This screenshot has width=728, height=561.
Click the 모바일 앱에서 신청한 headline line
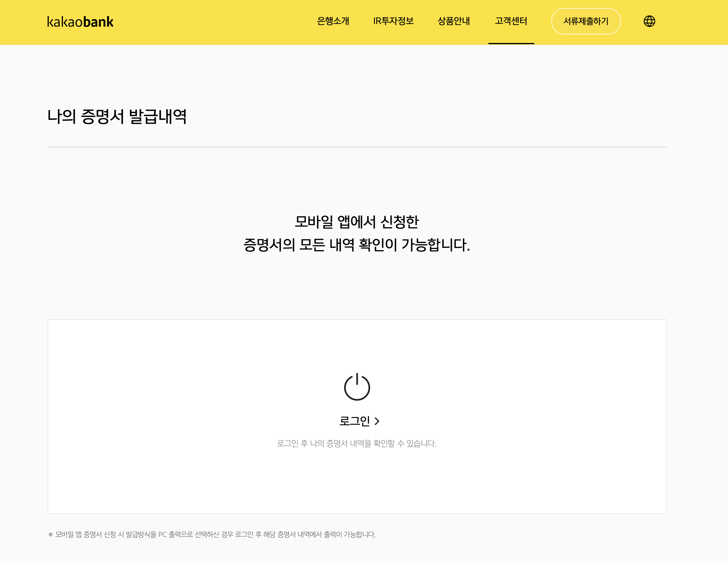click(357, 222)
